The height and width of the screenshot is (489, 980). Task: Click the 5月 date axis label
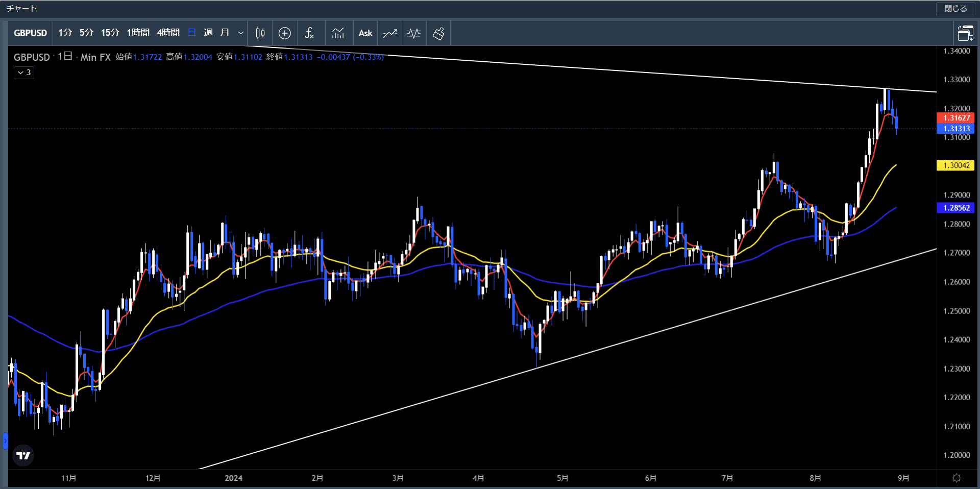tap(562, 478)
